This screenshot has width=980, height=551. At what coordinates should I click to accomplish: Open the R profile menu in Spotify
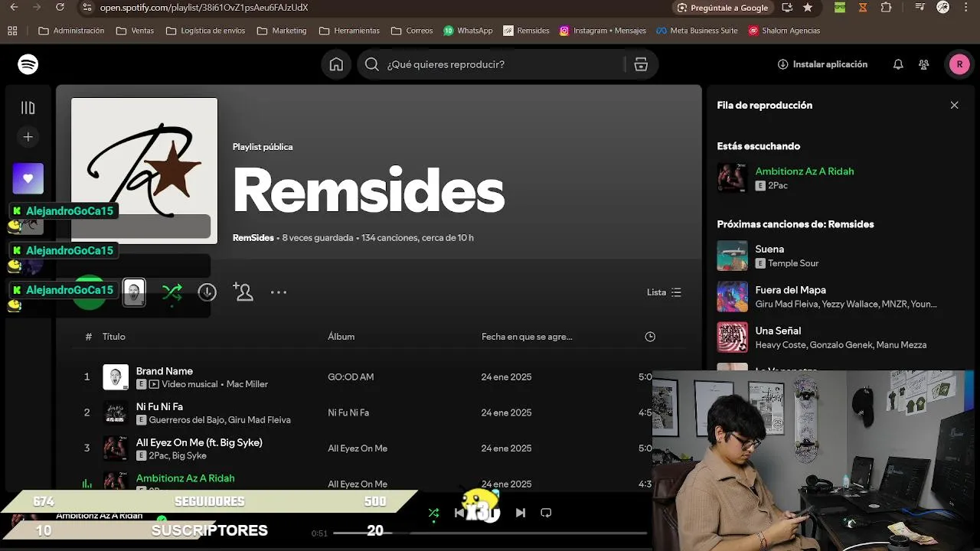(959, 64)
